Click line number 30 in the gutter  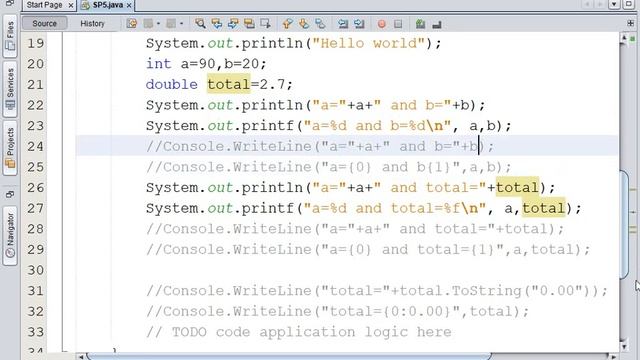36,270
